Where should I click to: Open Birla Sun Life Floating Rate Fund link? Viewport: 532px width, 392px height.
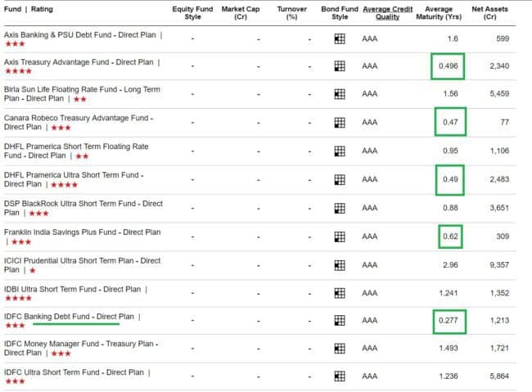82,94
